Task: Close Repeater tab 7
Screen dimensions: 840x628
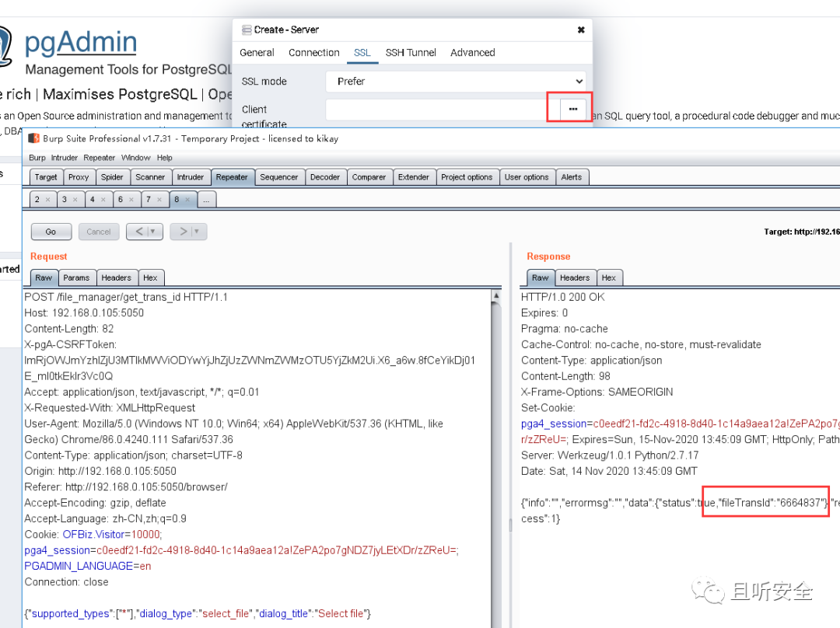Action: tap(159, 200)
